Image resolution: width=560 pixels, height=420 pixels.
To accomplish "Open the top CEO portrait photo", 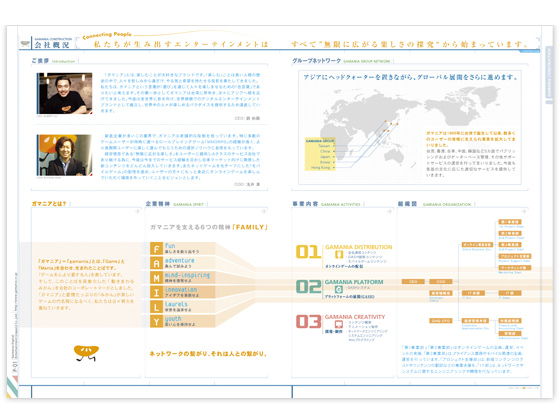I will click(x=65, y=94).
